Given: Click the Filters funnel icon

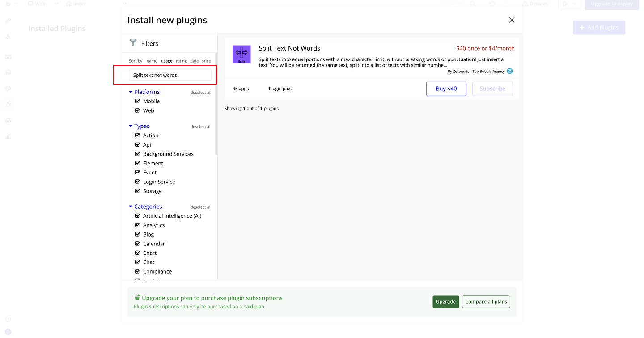Looking at the screenshot, I should 133,43.
